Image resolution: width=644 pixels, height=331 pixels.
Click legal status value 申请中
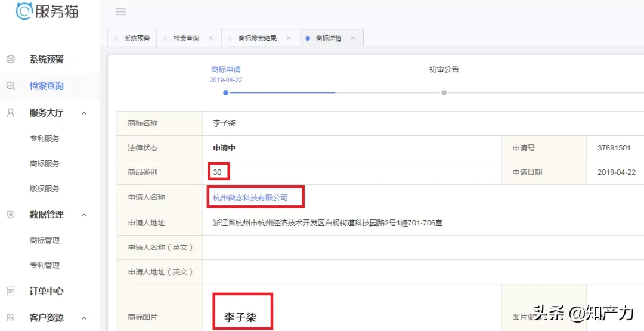coord(224,148)
